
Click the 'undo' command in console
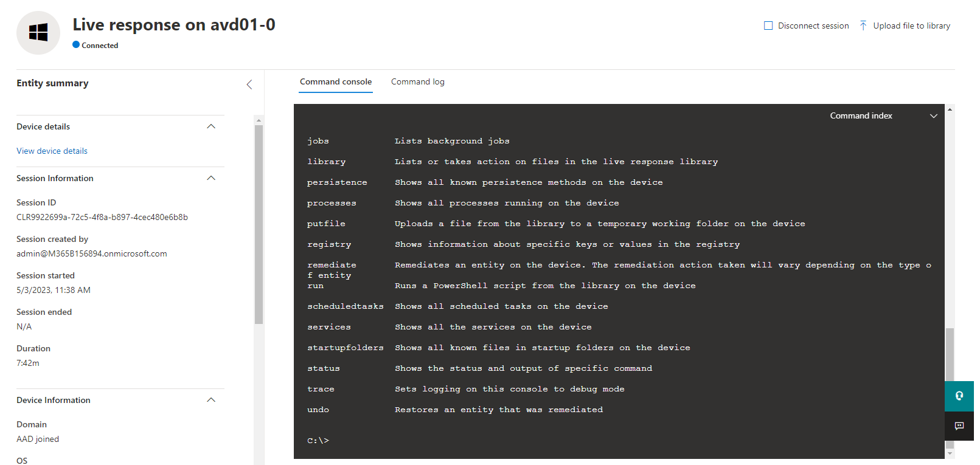tap(318, 410)
